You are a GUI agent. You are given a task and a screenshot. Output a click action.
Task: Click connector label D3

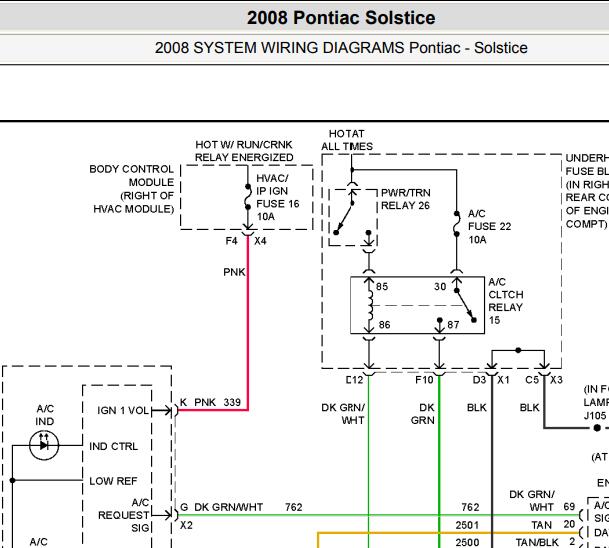479,380
